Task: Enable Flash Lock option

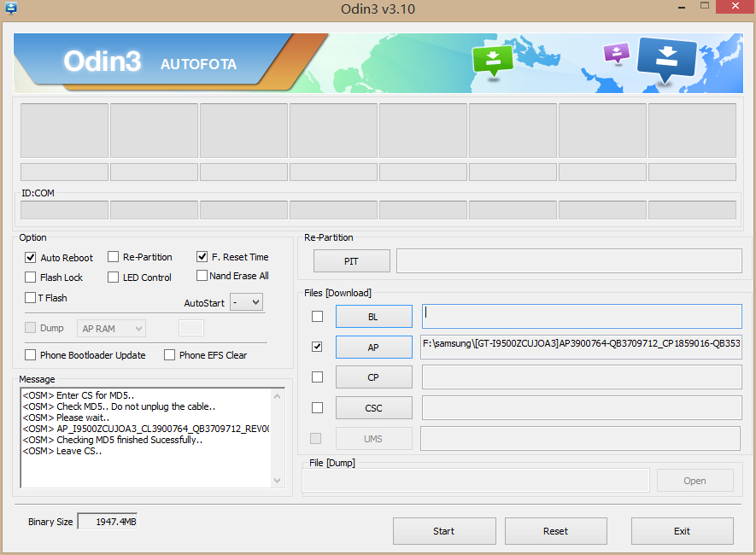Action: [31, 277]
